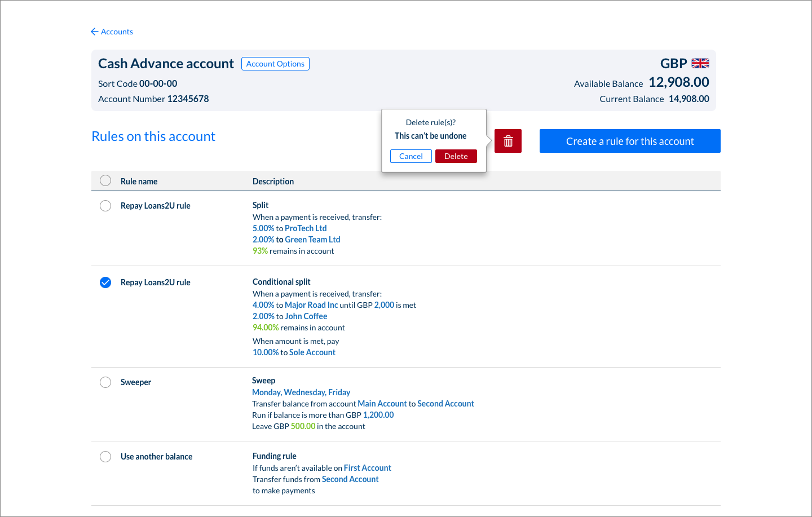Select the first Repay Loans2U rule checkbox

105,206
